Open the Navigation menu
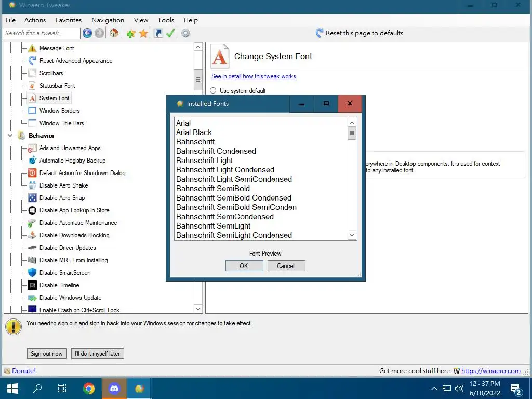 pos(108,20)
